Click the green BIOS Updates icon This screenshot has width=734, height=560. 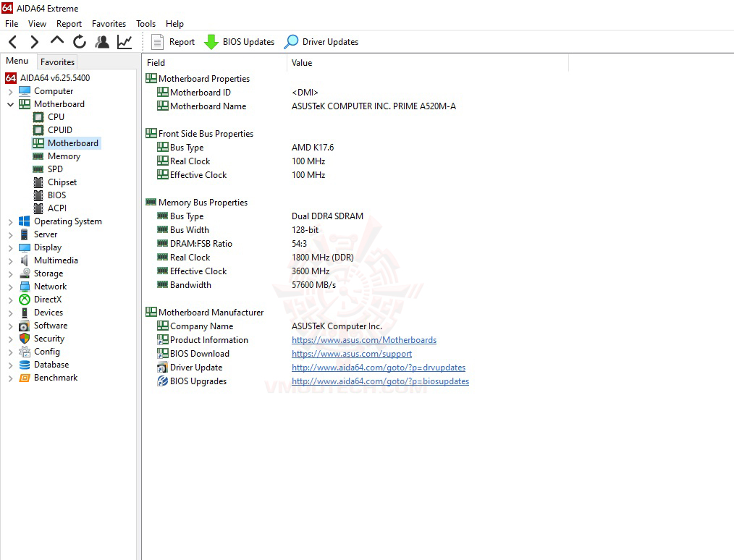tap(211, 41)
